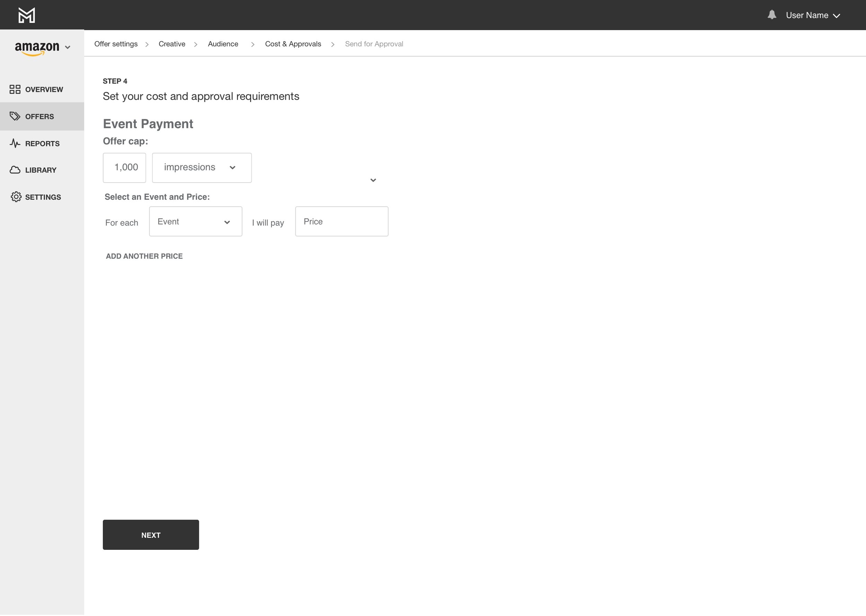Open the notifications bell

pos(771,15)
